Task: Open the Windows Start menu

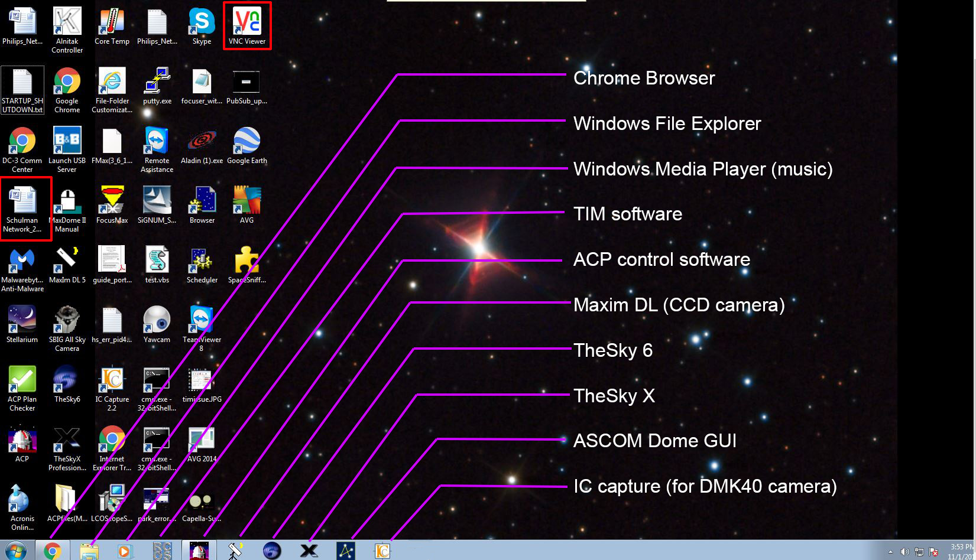Action: (x=16, y=551)
